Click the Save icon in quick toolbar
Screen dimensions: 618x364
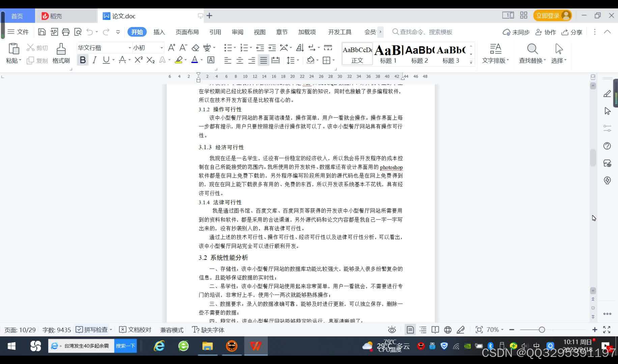point(42,32)
